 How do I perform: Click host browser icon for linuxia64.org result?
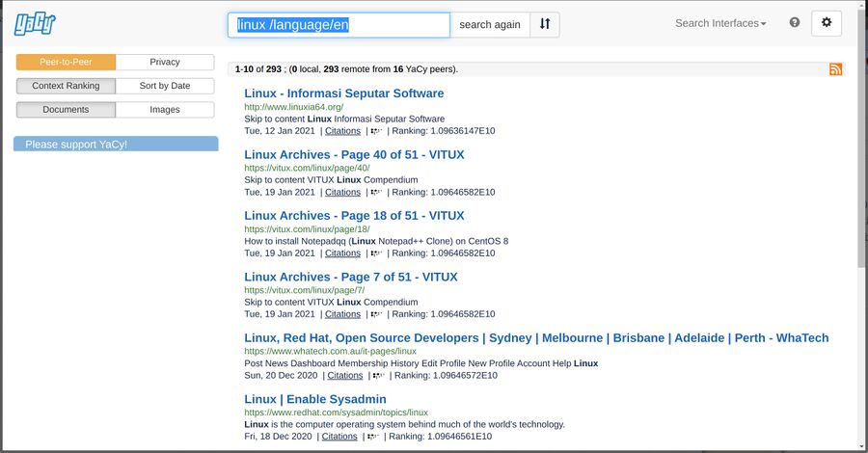pos(376,131)
